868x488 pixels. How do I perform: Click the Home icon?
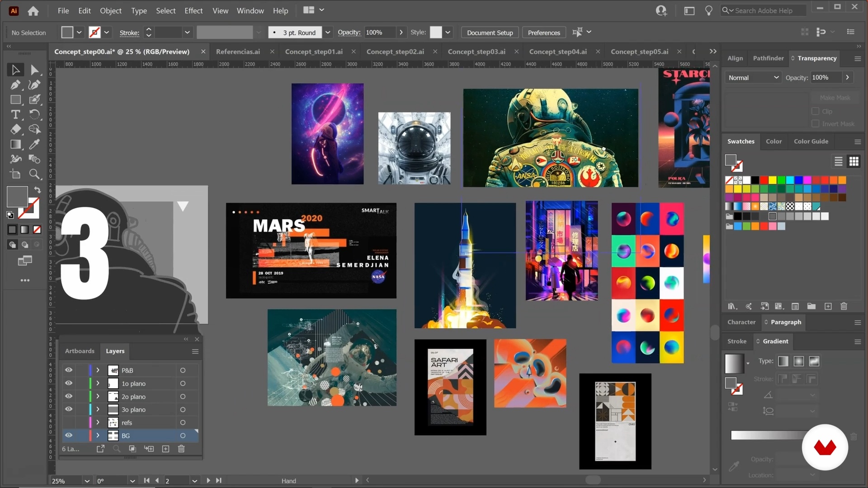click(x=33, y=11)
